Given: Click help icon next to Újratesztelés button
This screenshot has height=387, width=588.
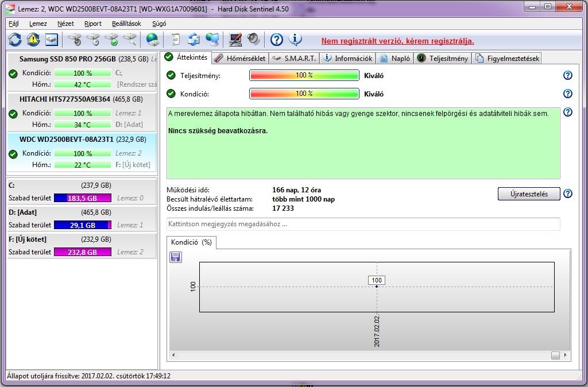Looking at the screenshot, I should [568, 194].
